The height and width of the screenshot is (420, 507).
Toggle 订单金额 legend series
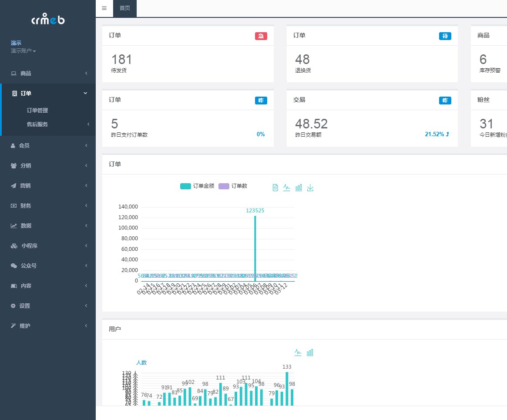point(197,186)
